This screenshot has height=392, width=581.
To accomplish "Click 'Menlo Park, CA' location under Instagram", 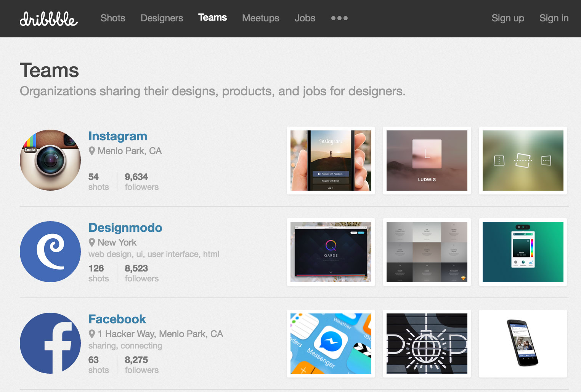I will (x=130, y=151).
